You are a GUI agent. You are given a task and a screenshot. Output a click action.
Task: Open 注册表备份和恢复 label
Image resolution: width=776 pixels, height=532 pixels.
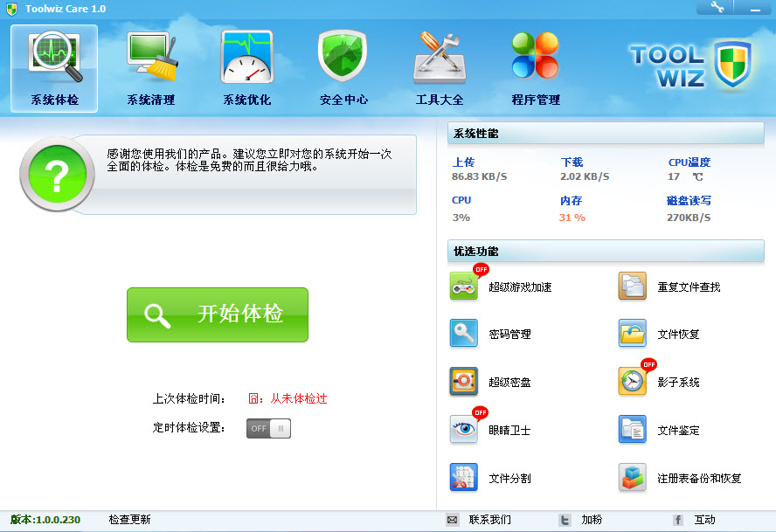tap(699, 479)
